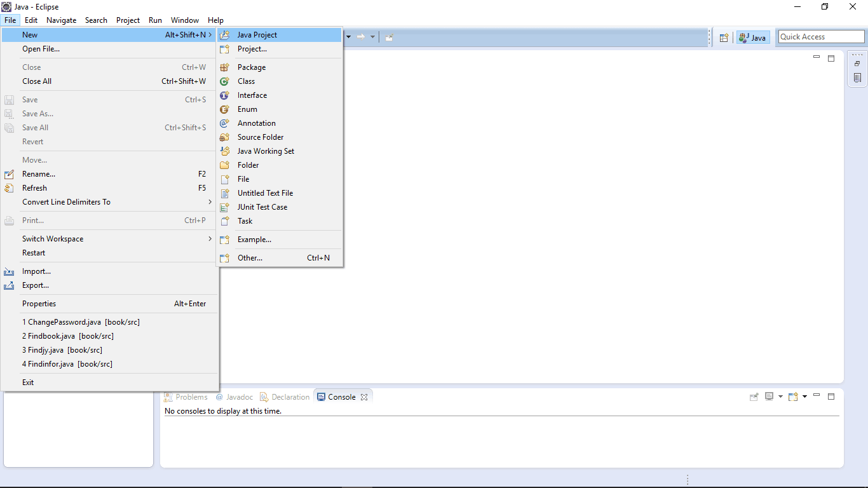Click the Pin Console toolbar icon

(x=754, y=396)
